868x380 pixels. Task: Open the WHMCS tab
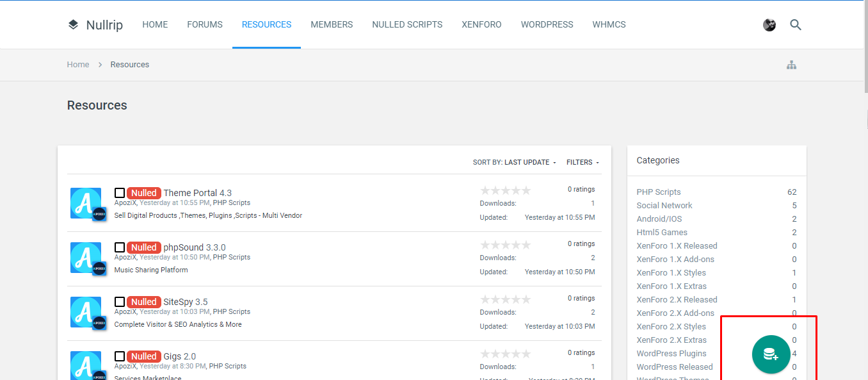(609, 24)
